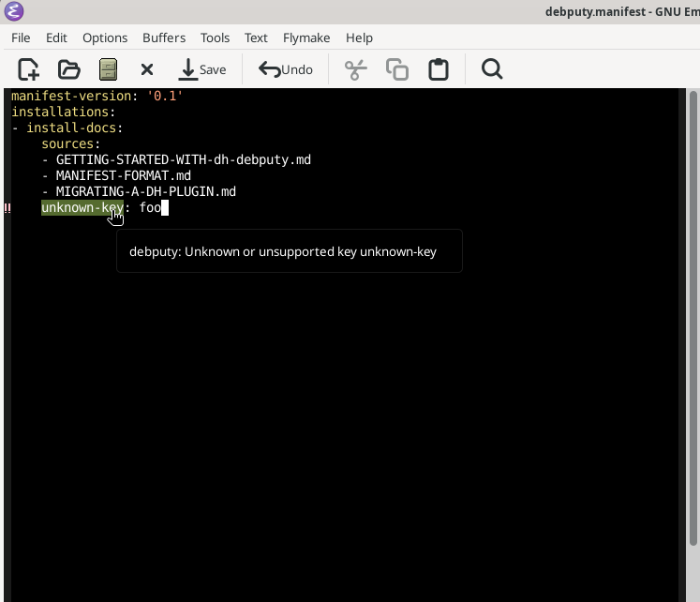Open the Text menu
This screenshot has width=700, height=602.
coord(256,38)
